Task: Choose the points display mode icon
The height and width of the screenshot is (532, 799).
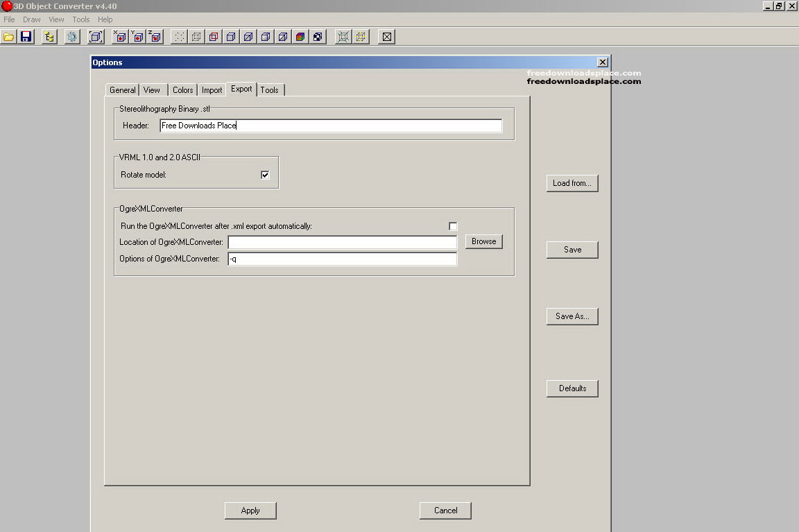Action: tap(179, 37)
